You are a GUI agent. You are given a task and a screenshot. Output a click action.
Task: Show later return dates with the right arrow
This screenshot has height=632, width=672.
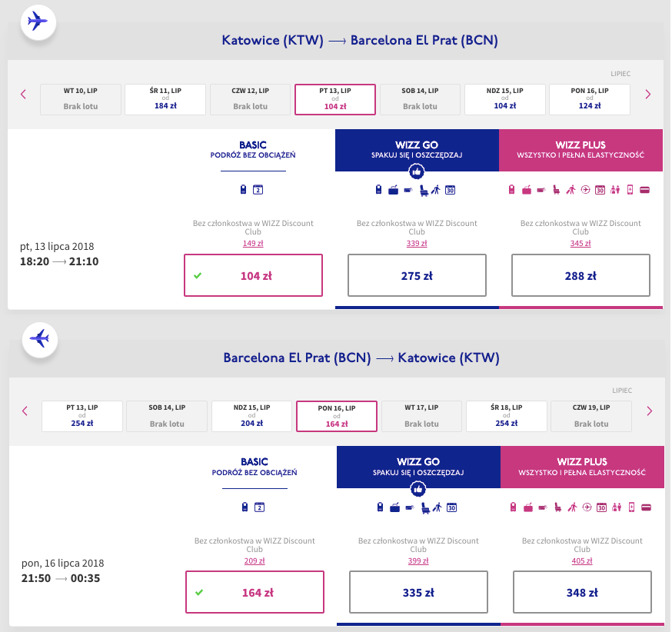pos(650,411)
